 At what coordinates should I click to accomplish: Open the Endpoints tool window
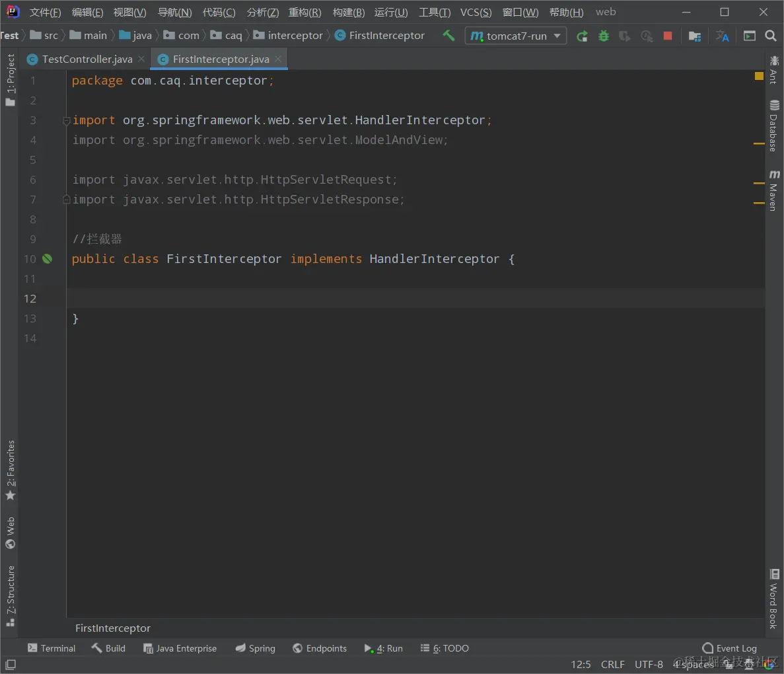click(x=320, y=648)
